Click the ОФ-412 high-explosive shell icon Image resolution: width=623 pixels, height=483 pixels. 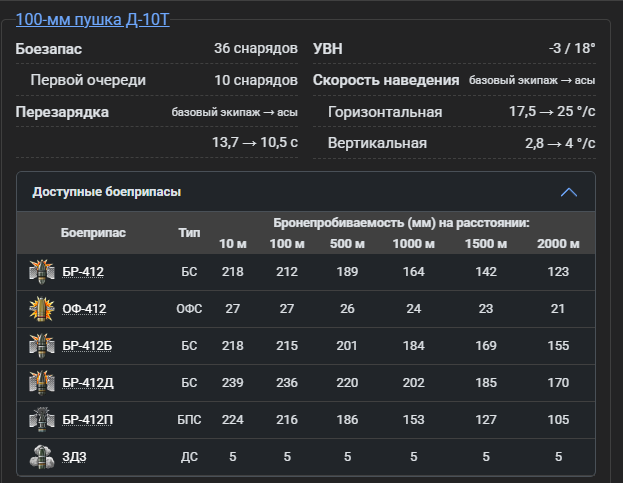(42, 309)
